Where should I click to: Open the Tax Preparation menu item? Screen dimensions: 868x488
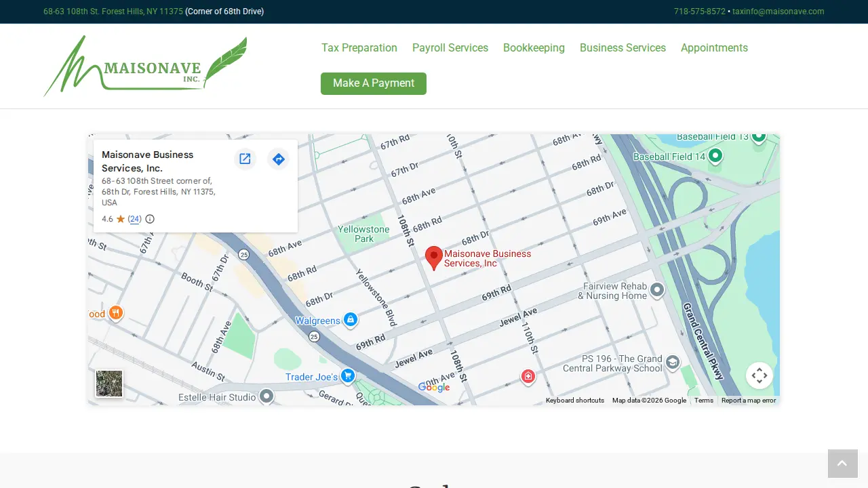tap(359, 48)
